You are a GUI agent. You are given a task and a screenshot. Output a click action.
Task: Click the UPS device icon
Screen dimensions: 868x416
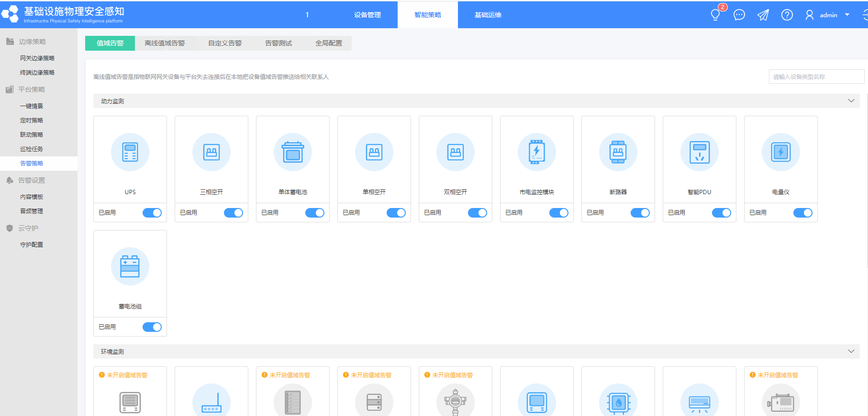(130, 152)
